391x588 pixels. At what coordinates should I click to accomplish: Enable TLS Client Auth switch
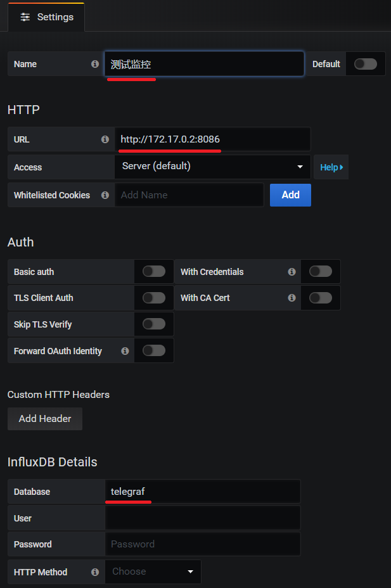(153, 298)
